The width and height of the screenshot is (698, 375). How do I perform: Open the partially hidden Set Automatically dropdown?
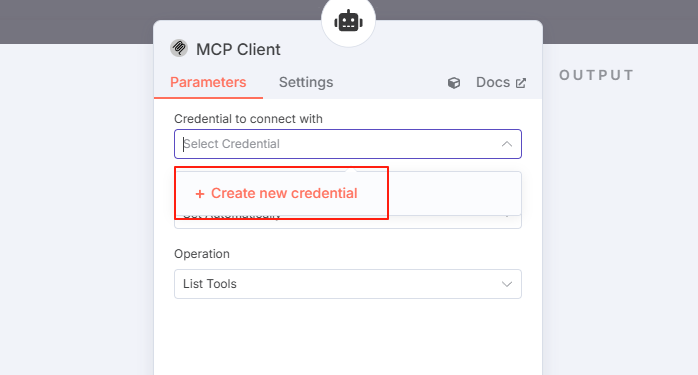348,222
